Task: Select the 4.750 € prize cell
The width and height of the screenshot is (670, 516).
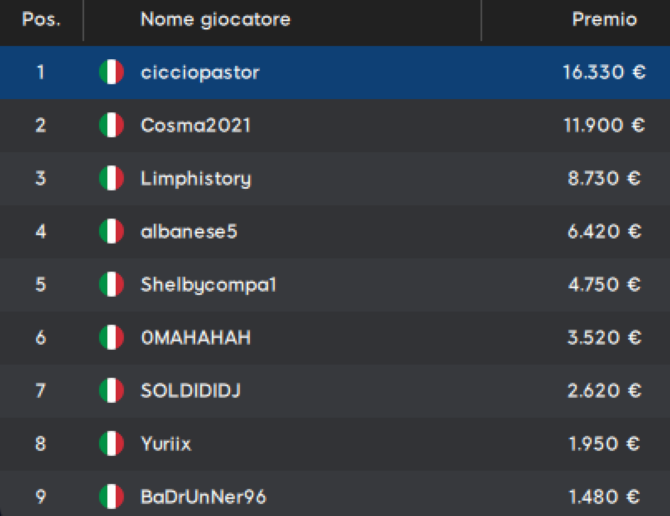Action: coord(604,284)
